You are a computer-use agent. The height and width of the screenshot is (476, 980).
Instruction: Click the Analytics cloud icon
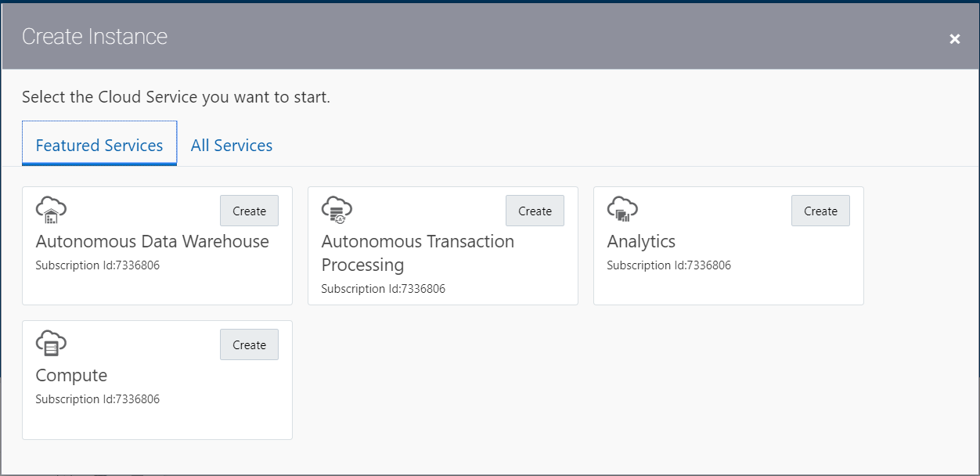pyautogui.click(x=622, y=208)
